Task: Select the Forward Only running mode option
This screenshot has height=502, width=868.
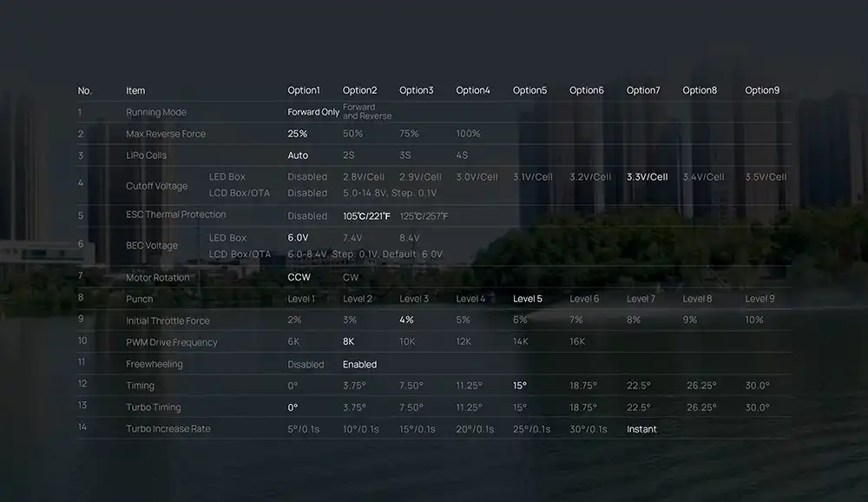Action: tap(313, 112)
